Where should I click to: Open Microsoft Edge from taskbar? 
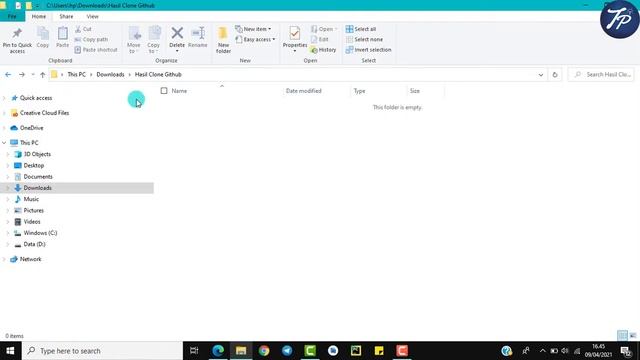(x=218, y=351)
